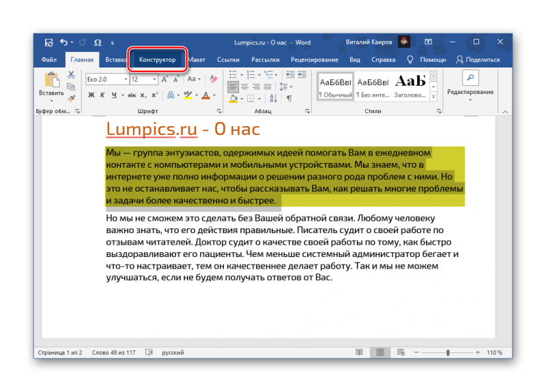Toggle underline Ч formatting
The height and width of the screenshot is (392, 546).
coord(114,95)
